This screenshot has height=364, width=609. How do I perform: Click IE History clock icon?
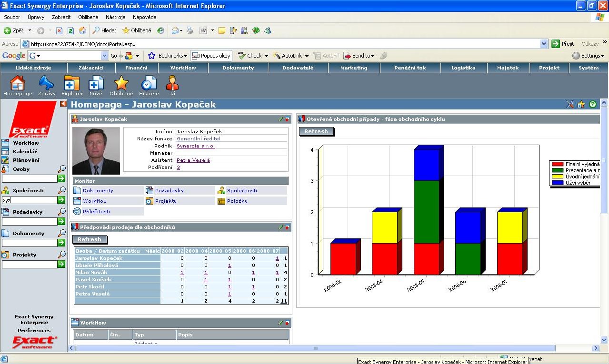161,30
